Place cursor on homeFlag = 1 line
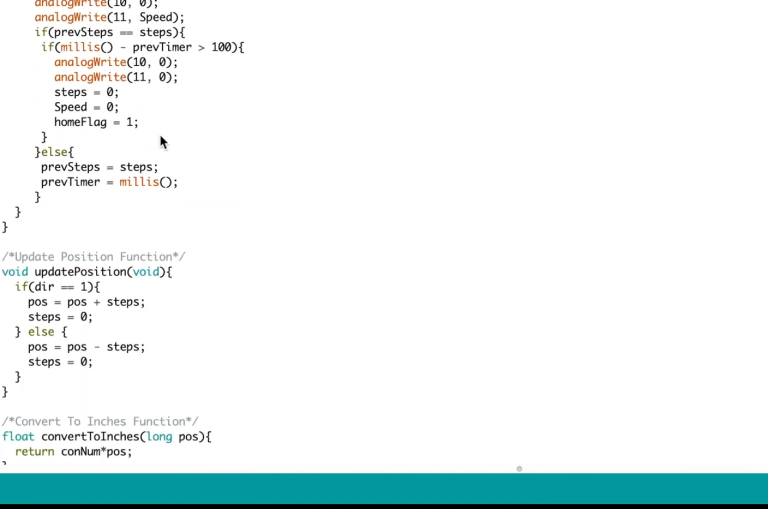 (x=96, y=122)
